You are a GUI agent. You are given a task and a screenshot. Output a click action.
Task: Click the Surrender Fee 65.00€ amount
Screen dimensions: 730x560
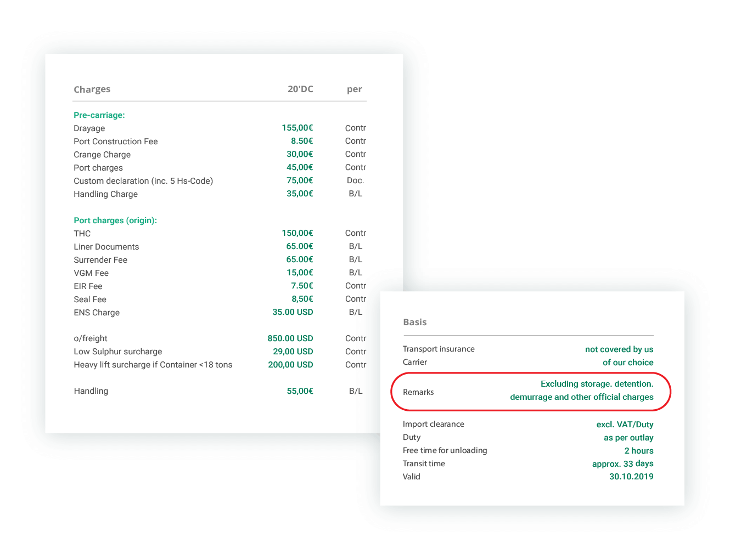click(300, 259)
